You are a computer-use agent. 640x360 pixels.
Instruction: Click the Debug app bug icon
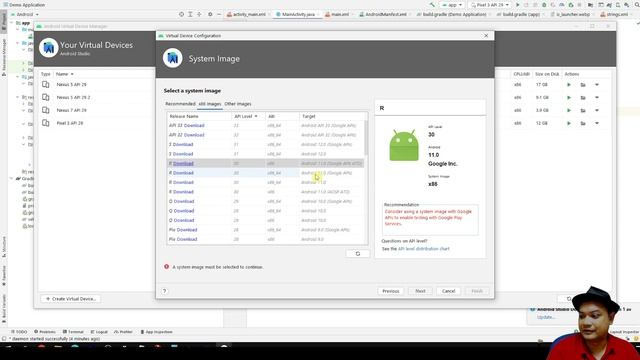point(544,5)
